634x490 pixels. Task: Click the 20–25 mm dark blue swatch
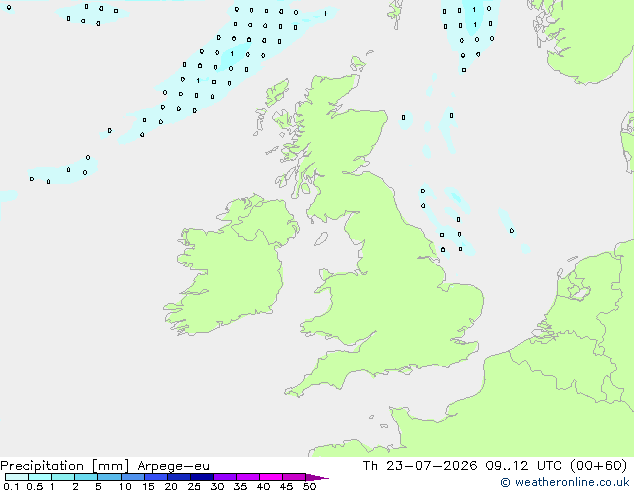coord(179,477)
